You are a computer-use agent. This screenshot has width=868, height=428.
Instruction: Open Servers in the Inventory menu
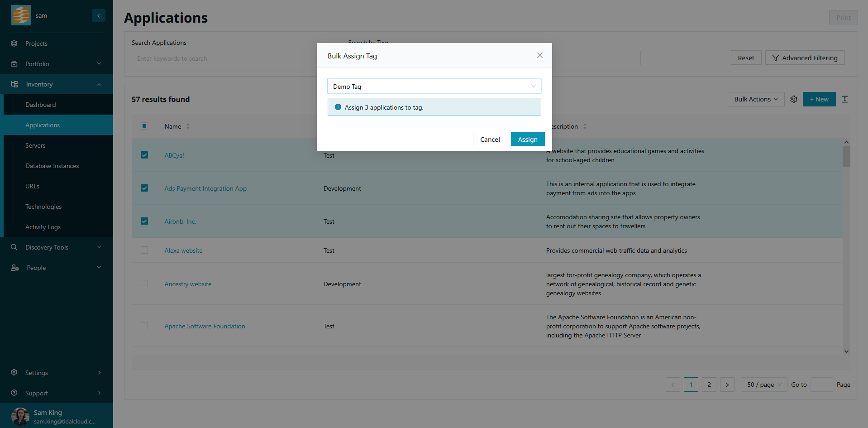tap(35, 145)
